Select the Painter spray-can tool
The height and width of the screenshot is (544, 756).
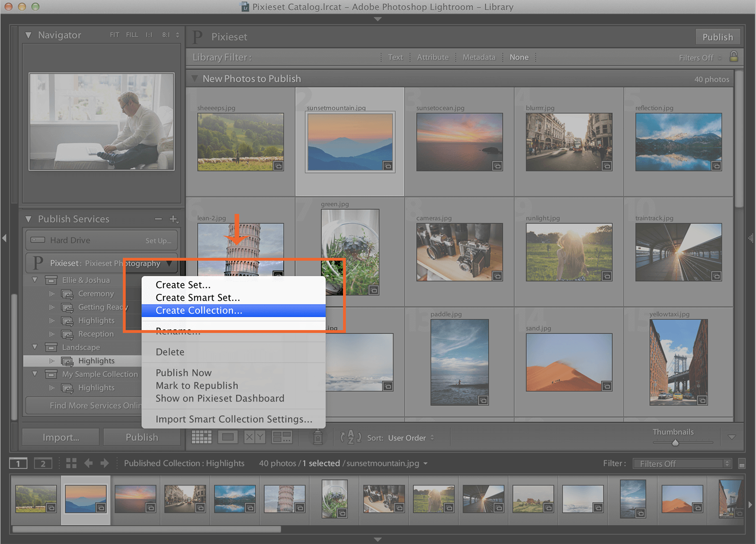[317, 437]
